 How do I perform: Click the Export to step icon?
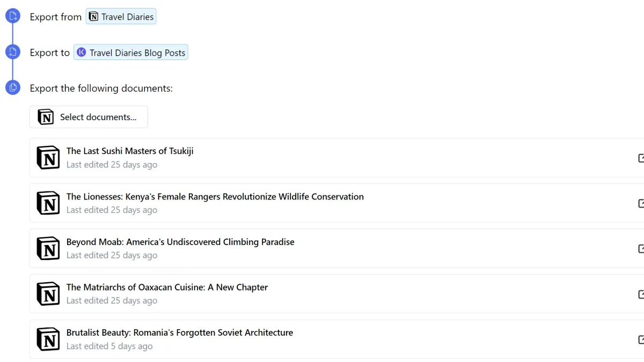tap(13, 52)
